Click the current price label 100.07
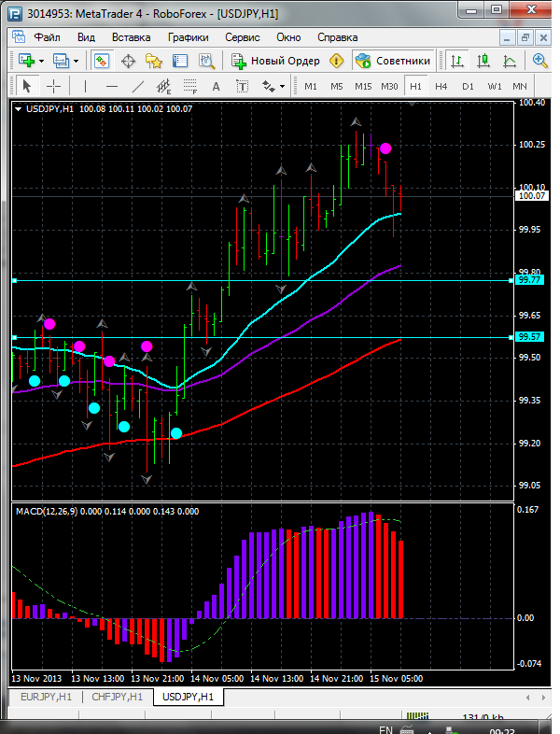Screen dimensions: 560x734 (532, 196)
